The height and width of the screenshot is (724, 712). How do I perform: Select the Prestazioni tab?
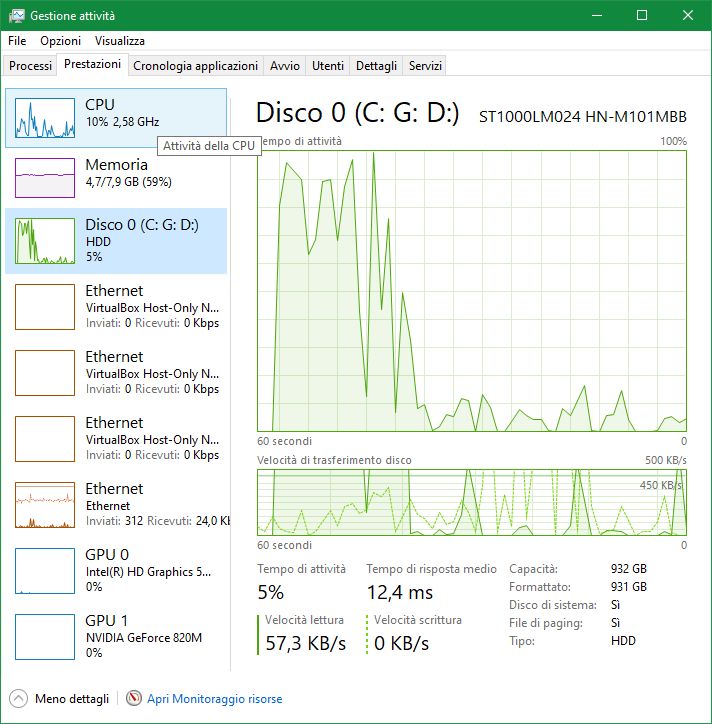pyautogui.click(x=92, y=64)
